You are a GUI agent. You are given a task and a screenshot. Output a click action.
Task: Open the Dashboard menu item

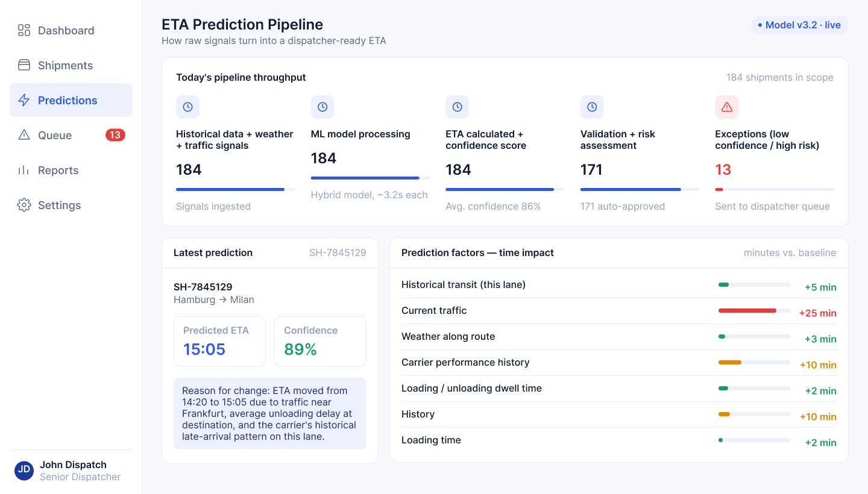[x=71, y=30]
